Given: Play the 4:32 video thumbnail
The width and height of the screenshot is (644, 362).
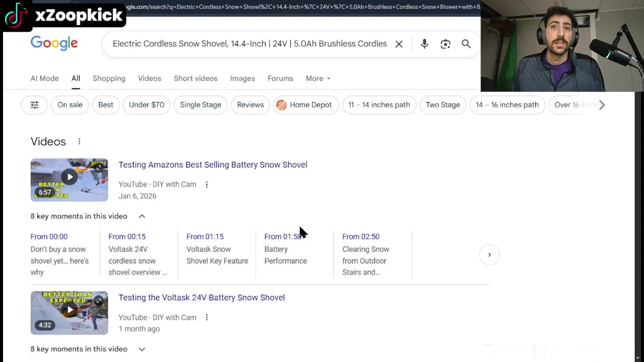Looking at the screenshot, I should click(69, 313).
